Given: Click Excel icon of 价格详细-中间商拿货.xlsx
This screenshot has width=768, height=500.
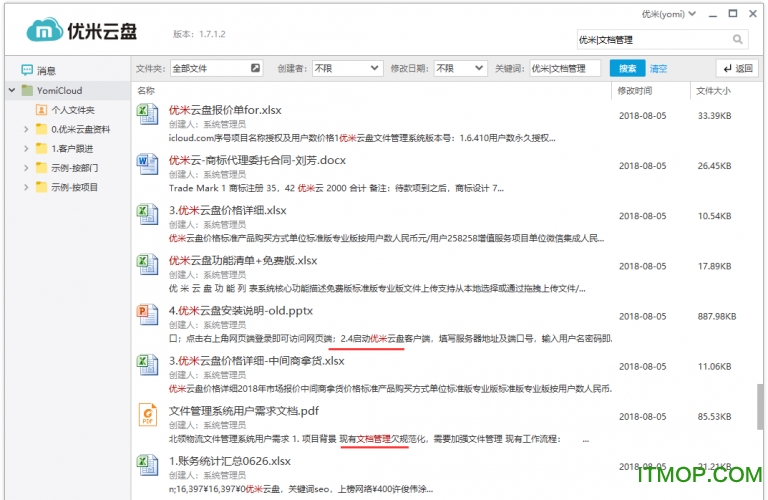Looking at the screenshot, I should tap(147, 365).
